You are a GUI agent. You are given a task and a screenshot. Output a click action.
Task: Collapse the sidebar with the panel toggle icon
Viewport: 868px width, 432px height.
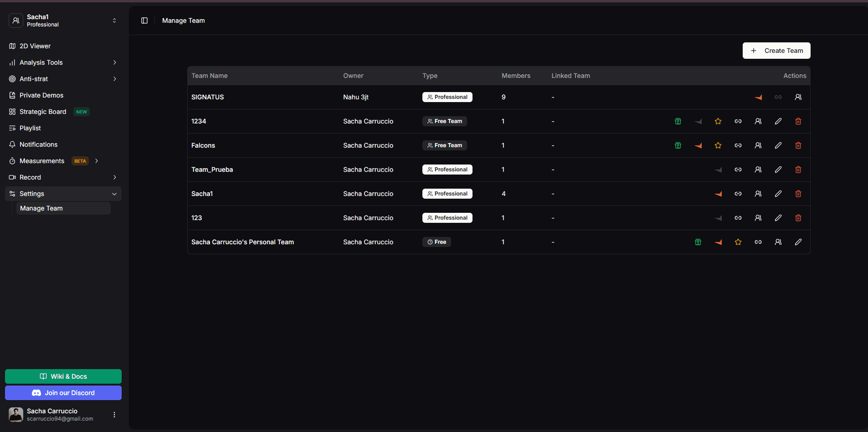click(144, 21)
